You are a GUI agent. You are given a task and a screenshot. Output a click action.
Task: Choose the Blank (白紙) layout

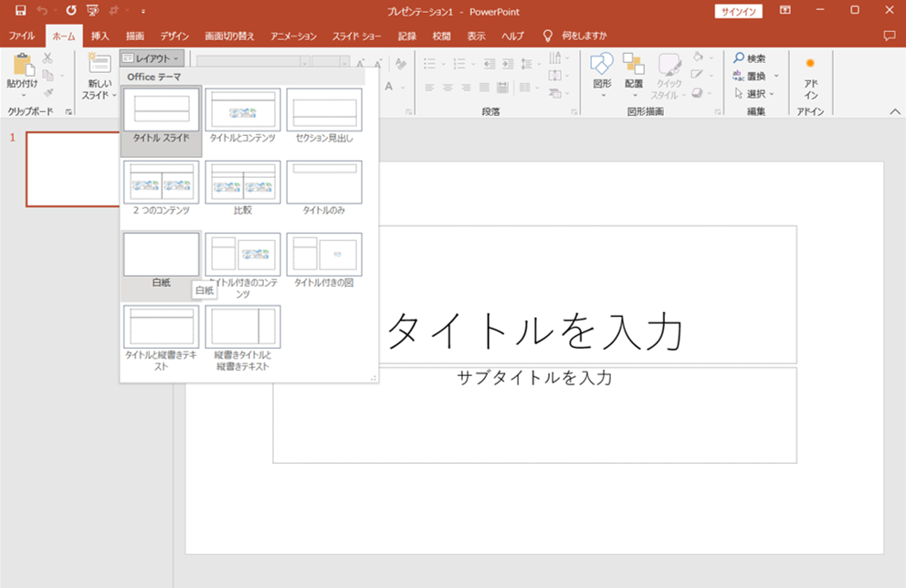(x=161, y=256)
